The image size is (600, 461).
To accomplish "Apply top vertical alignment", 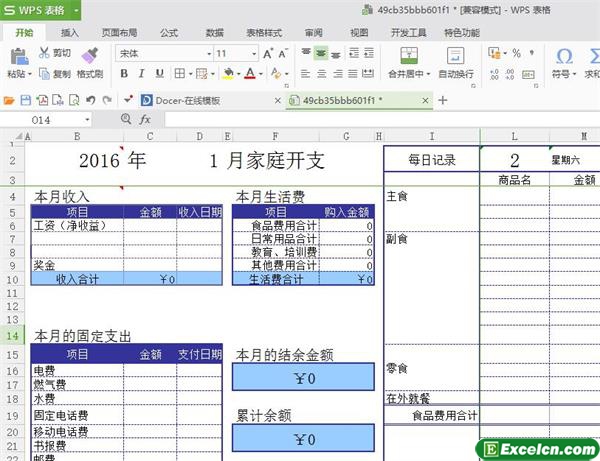I will [306, 52].
